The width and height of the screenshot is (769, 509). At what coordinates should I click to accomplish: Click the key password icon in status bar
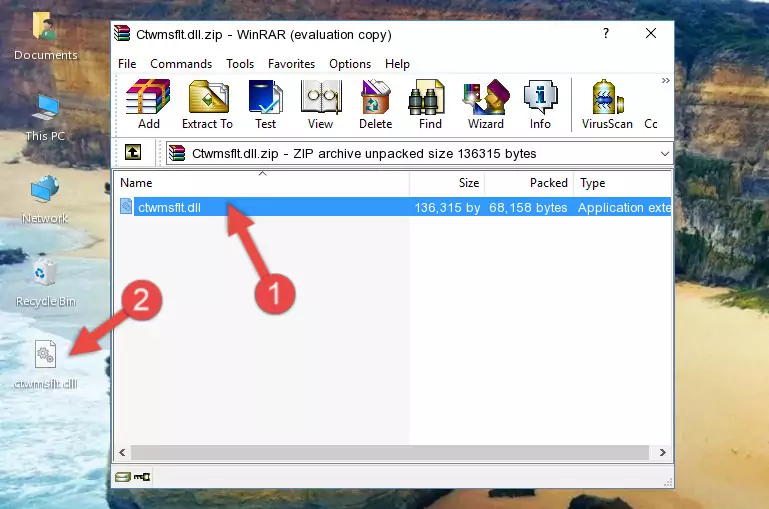(x=142, y=477)
